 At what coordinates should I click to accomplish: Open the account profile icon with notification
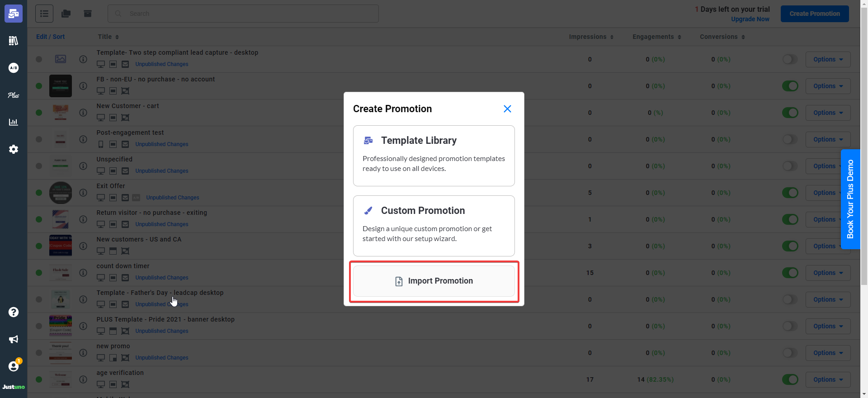click(x=14, y=366)
